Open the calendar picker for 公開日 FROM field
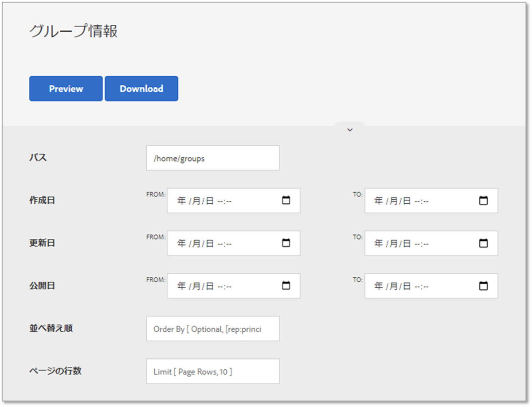The height and width of the screenshot is (407, 532). (x=286, y=286)
